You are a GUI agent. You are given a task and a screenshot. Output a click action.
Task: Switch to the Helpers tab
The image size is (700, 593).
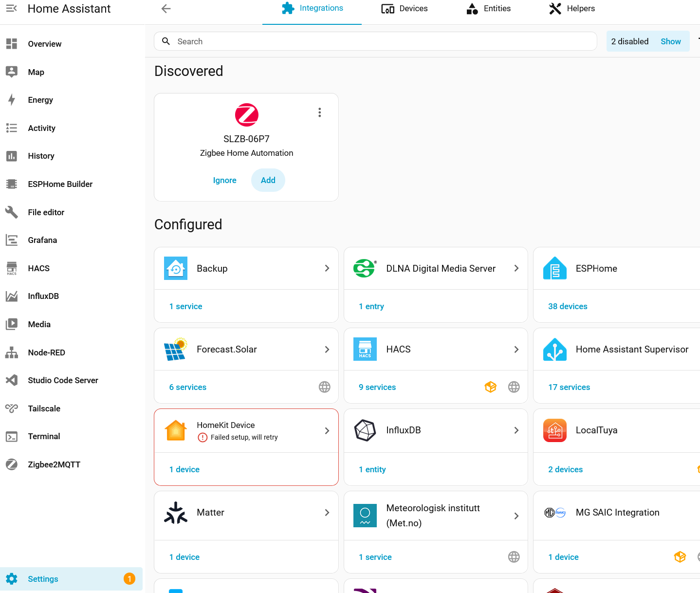click(x=572, y=8)
